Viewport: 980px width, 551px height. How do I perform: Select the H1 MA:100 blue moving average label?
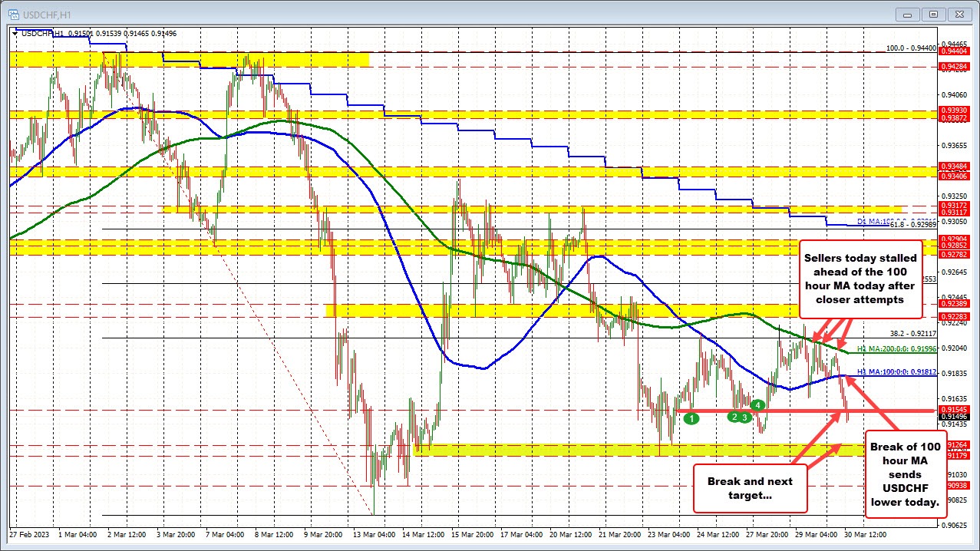click(x=896, y=372)
